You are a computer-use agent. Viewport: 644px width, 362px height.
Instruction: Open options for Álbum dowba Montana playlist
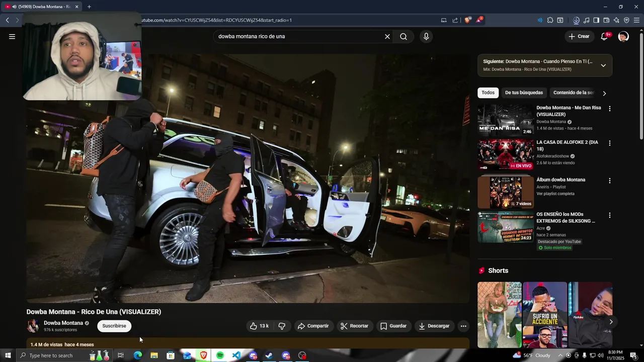[x=610, y=180]
